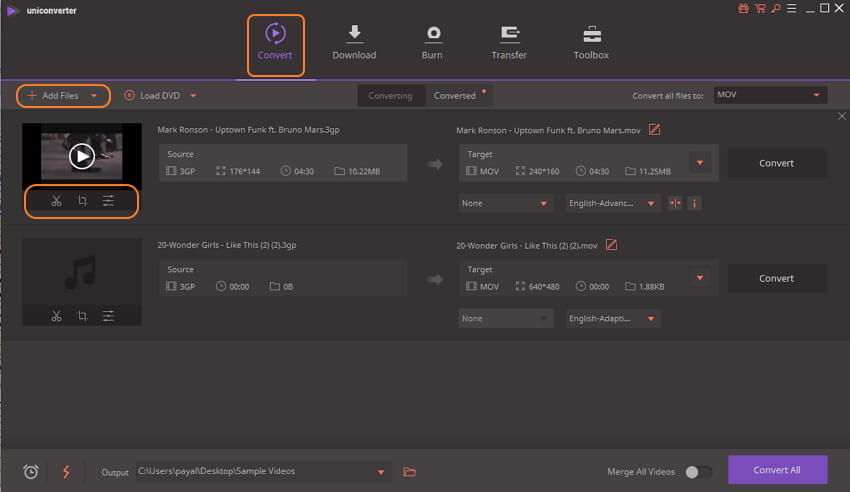Open the Convert all files to MOV dropdown
The image size is (850, 492).
pyautogui.click(x=770, y=95)
